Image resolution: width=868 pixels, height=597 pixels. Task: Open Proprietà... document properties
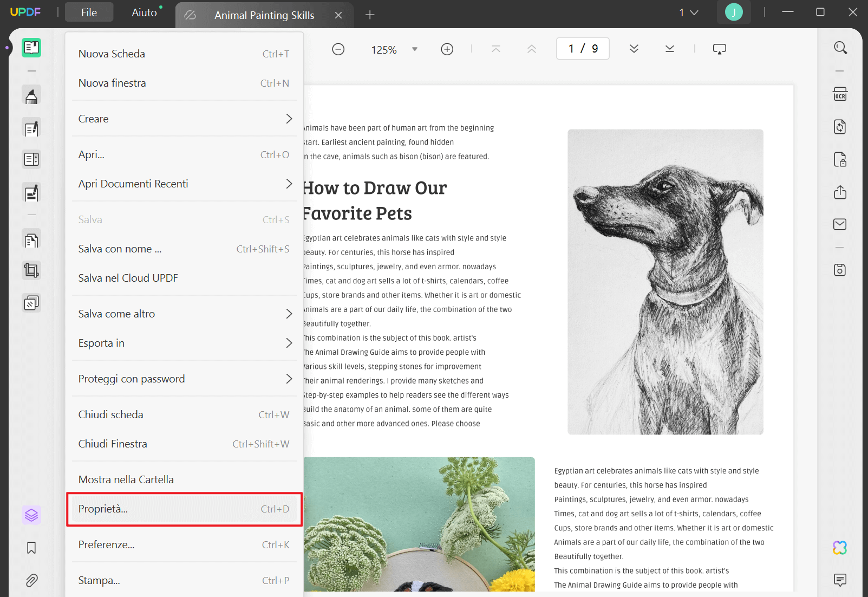[x=184, y=509]
